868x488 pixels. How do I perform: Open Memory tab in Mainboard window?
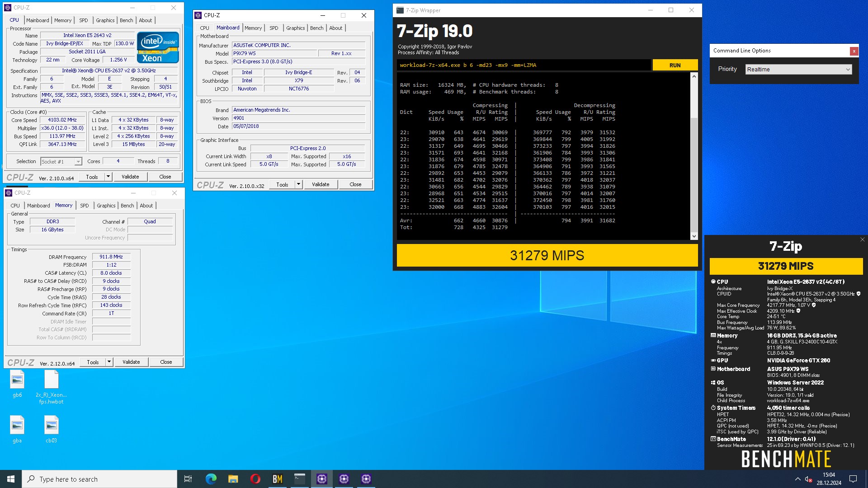[x=253, y=28]
